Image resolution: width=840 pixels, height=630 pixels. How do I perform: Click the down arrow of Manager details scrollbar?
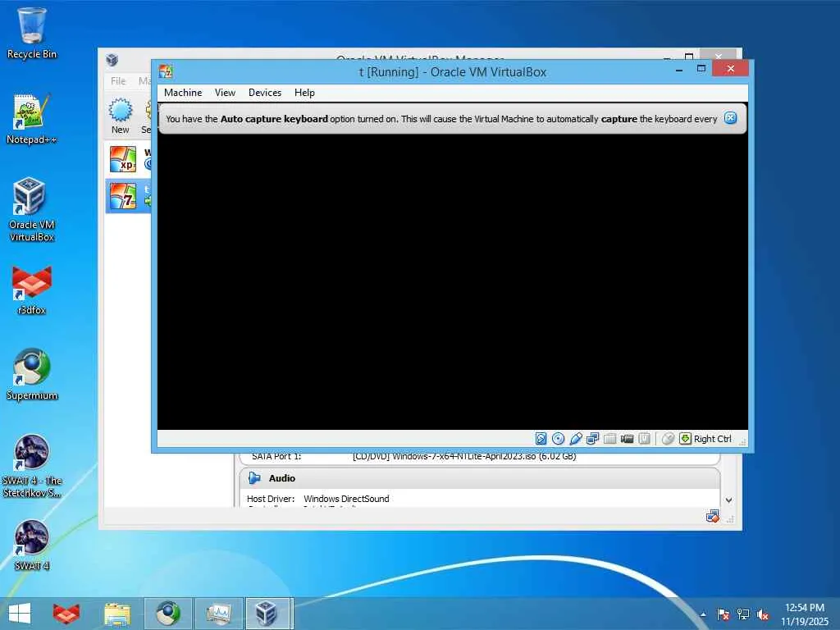728,500
